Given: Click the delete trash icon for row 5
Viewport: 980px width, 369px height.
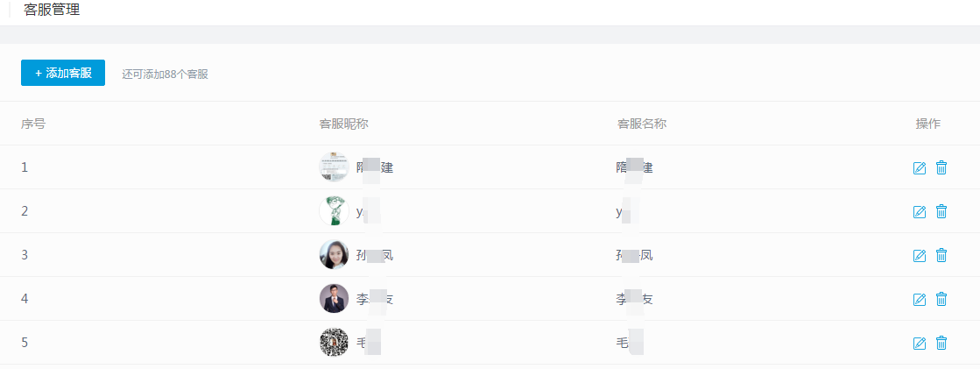Looking at the screenshot, I should pyautogui.click(x=941, y=343).
